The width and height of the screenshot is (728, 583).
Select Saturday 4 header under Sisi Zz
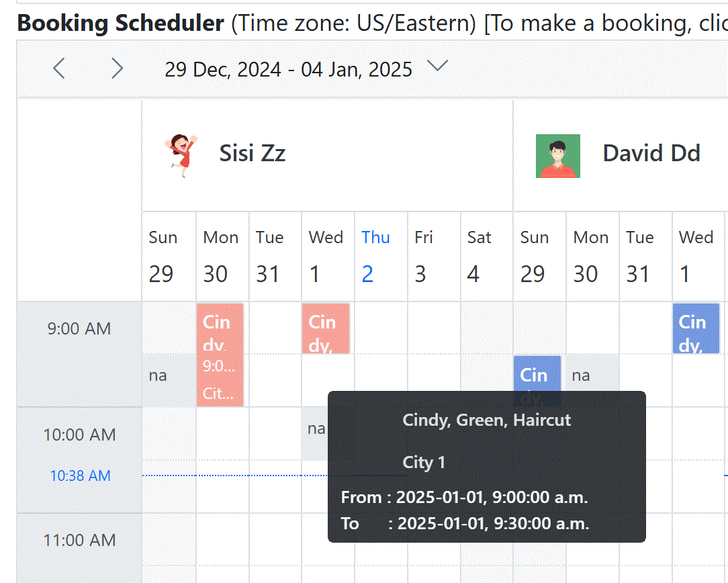pos(480,256)
